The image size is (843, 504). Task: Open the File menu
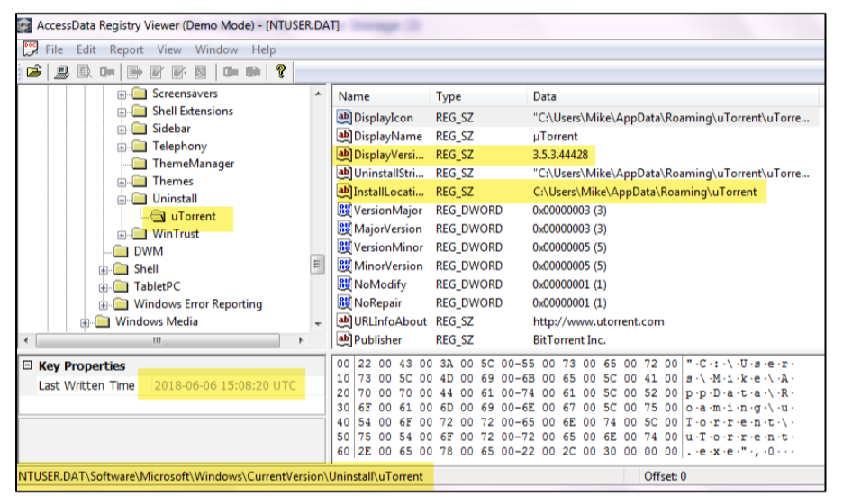point(54,49)
